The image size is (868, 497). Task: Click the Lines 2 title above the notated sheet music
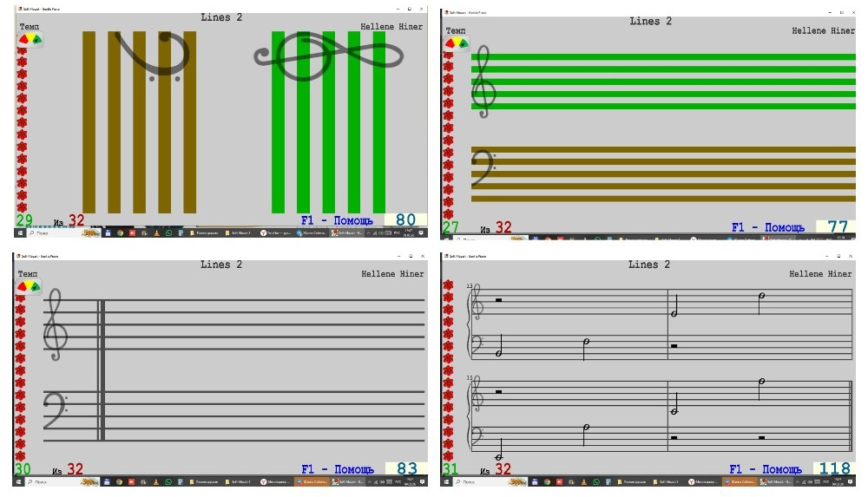coord(650,265)
